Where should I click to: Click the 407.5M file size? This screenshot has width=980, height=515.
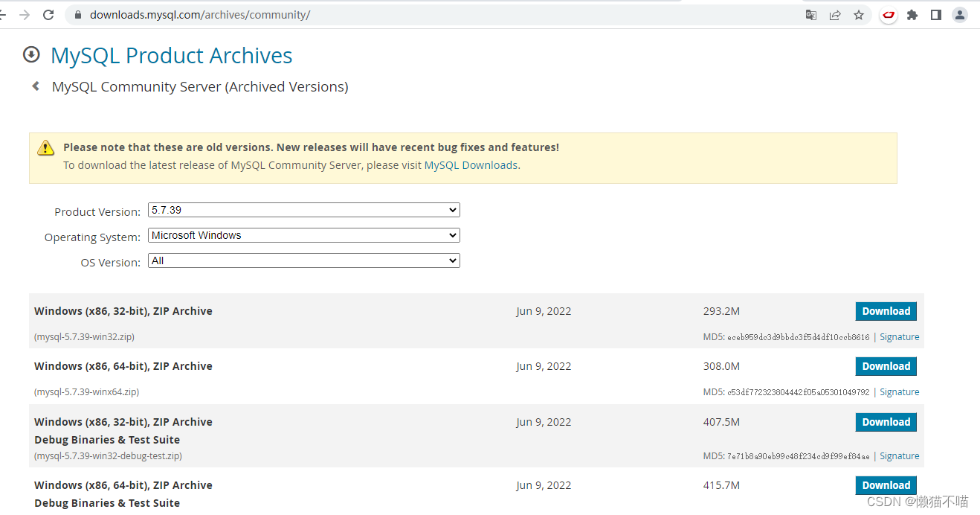click(x=721, y=422)
